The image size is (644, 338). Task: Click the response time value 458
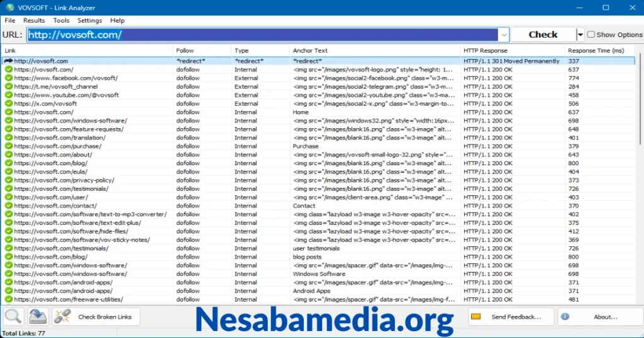[x=574, y=95]
